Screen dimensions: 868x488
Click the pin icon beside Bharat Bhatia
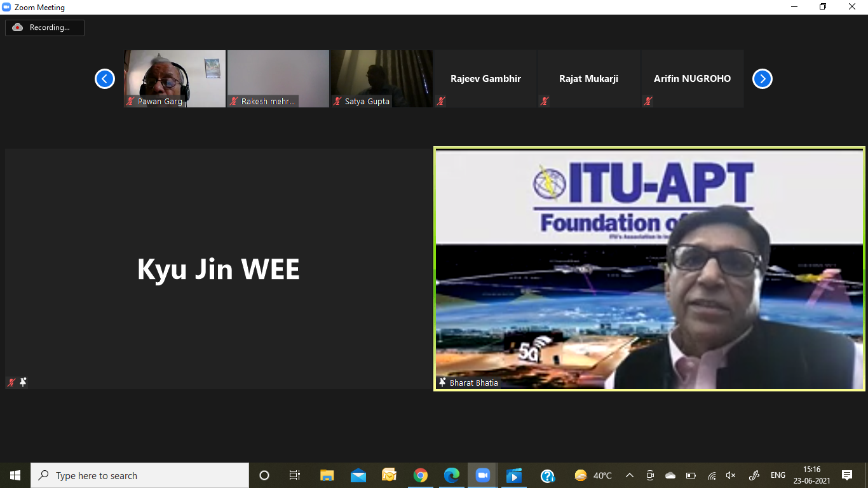point(442,383)
